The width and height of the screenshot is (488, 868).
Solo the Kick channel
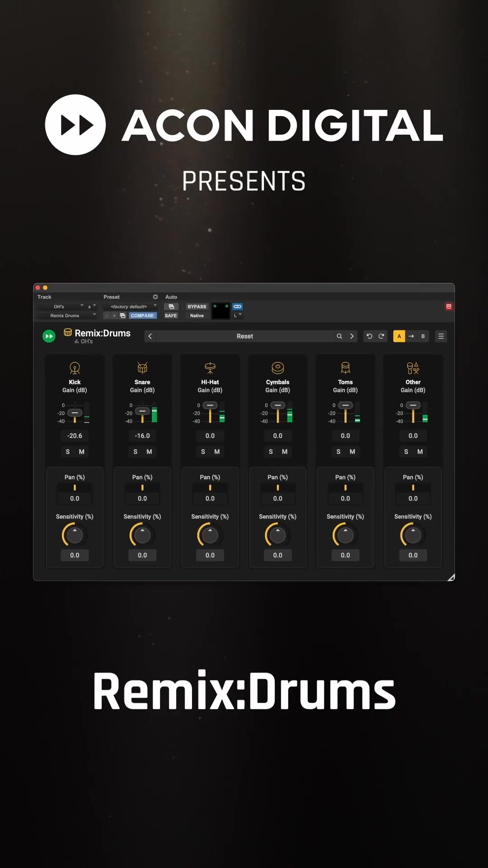click(68, 452)
